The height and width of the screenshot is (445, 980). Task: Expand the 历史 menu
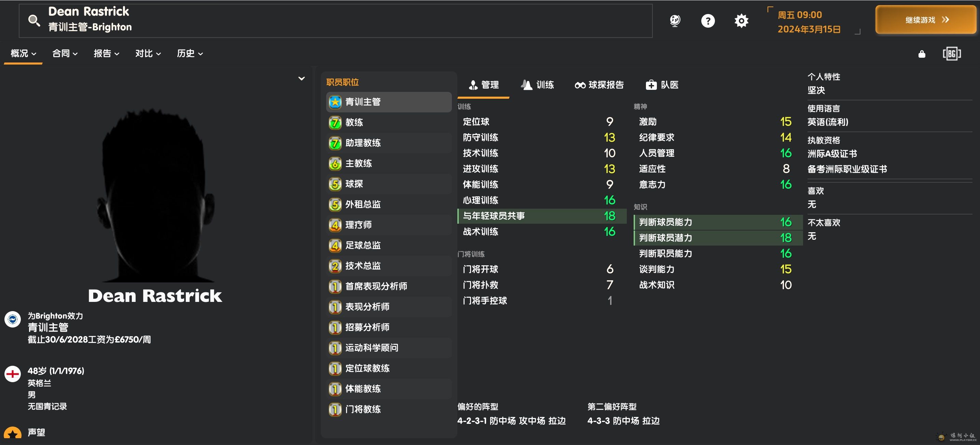[x=190, y=54]
